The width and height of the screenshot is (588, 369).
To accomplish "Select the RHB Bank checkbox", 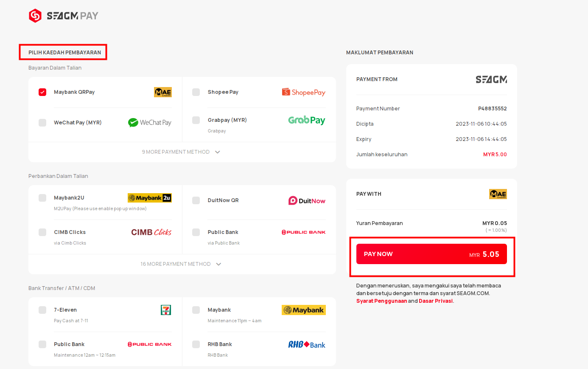I will pyautogui.click(x=196, y=344).
